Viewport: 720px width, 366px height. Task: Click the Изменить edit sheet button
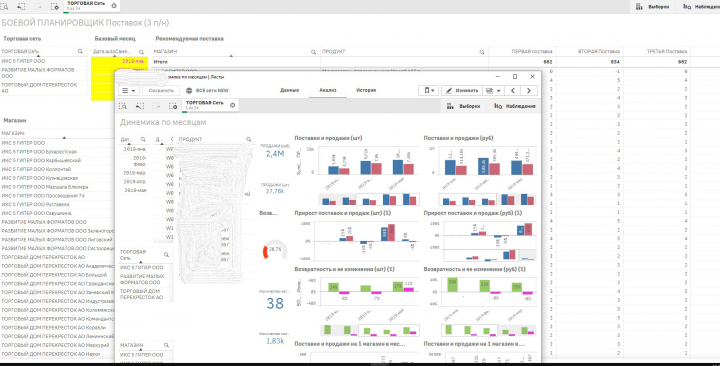pos(462,90)
